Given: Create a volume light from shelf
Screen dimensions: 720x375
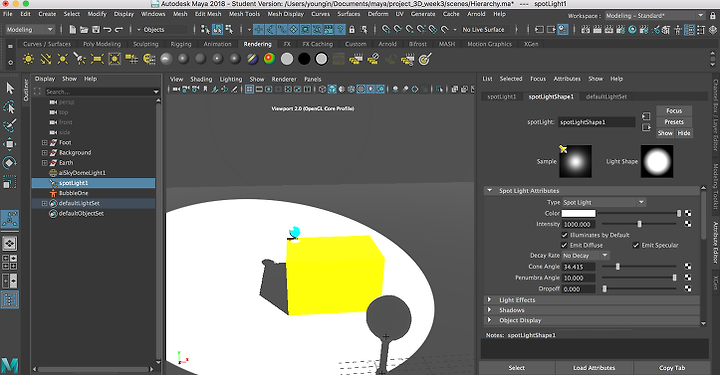Looking at the screenshot, I should tap(114, 59).
